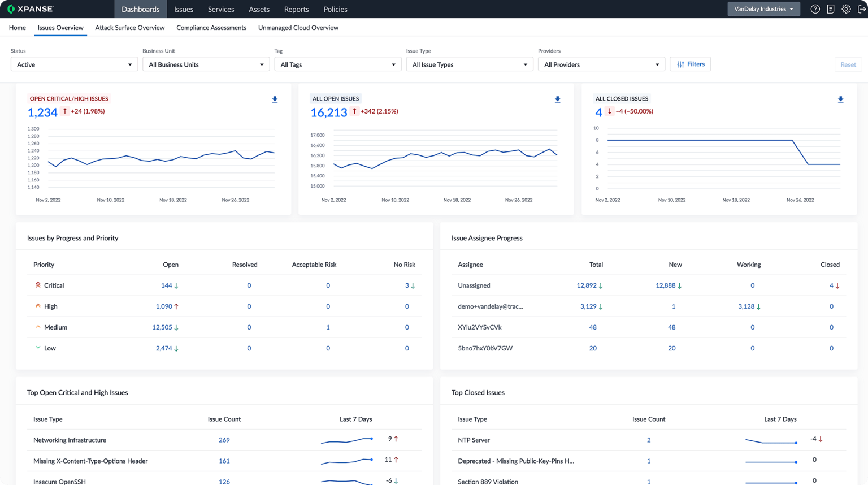Go to Compliance Assessments
Screen dimensions: 868x485
click(211, 27)
